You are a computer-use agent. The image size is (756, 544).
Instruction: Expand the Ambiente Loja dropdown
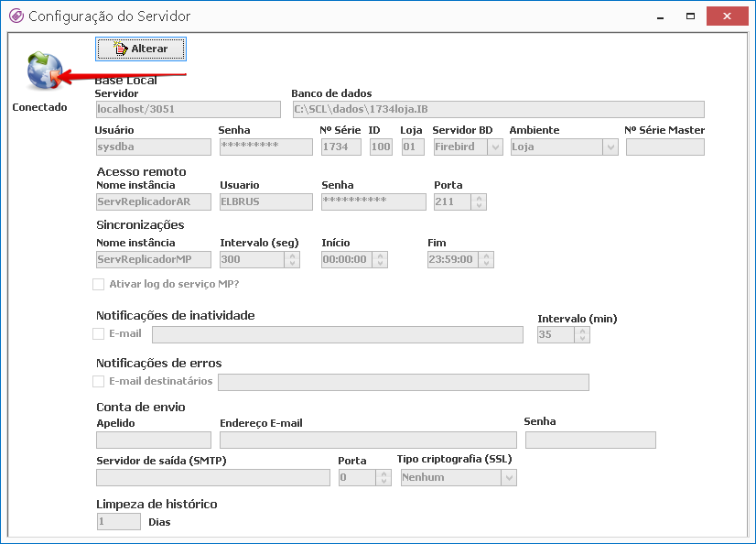610,147
